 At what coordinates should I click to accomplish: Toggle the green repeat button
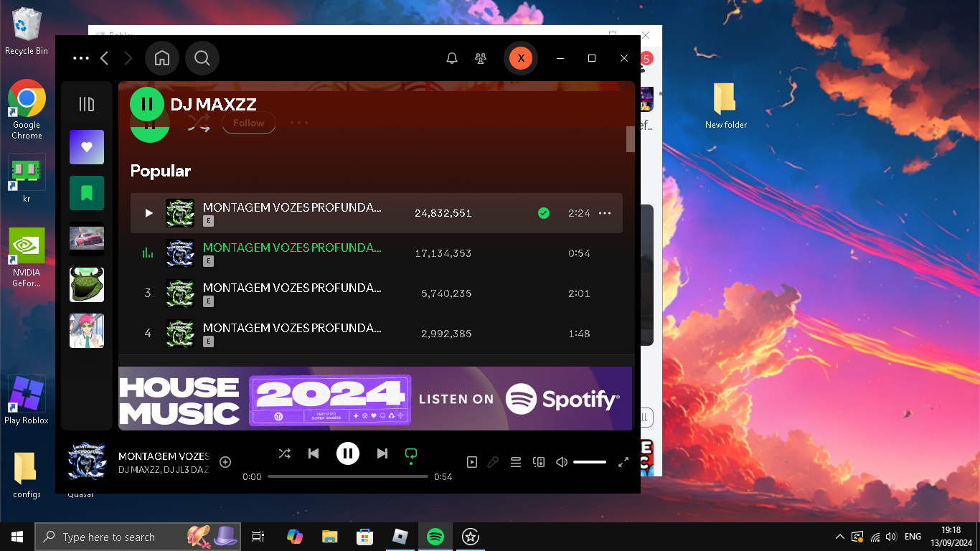[411, 453]
